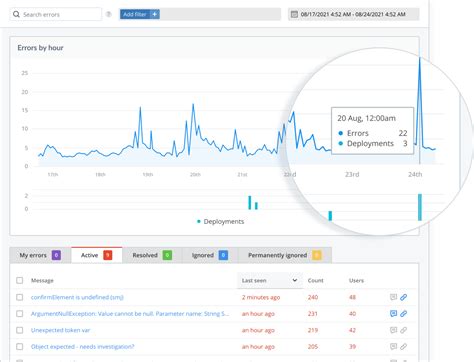474x362 pixels.
Task: Open comments for ArgumentNullException error
Action: coord(393,313)
